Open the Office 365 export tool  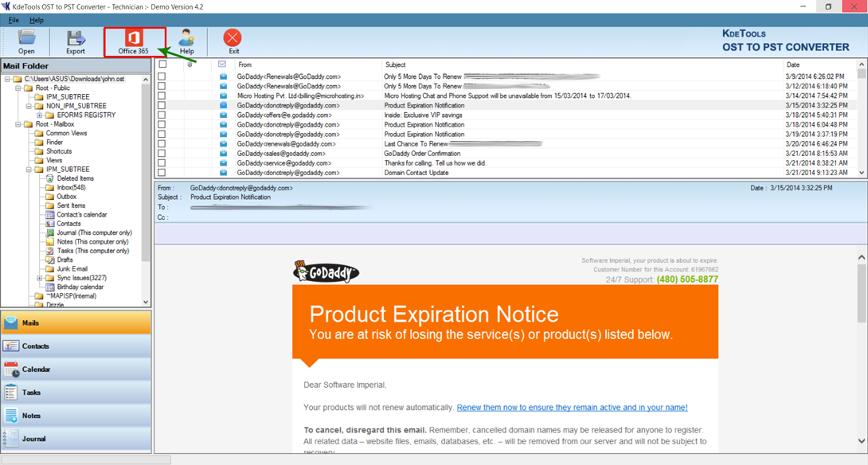(x=134, y=41)
